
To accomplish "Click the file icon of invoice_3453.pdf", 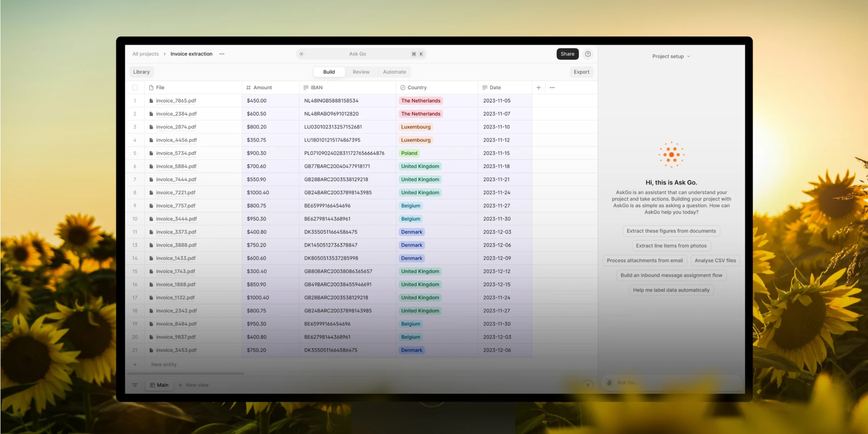I will tap(151, 350).
